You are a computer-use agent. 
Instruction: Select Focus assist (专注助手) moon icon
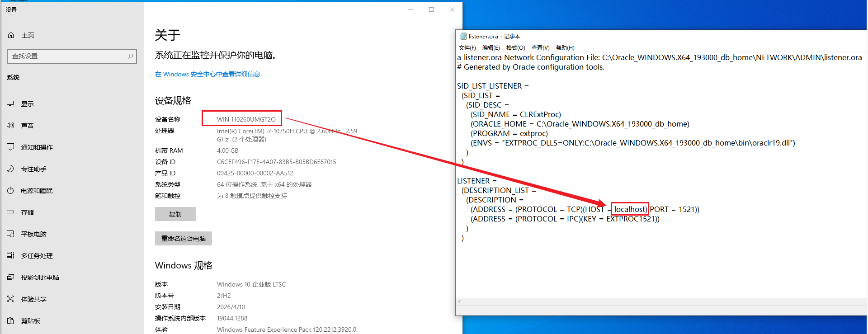coord(10,169)
